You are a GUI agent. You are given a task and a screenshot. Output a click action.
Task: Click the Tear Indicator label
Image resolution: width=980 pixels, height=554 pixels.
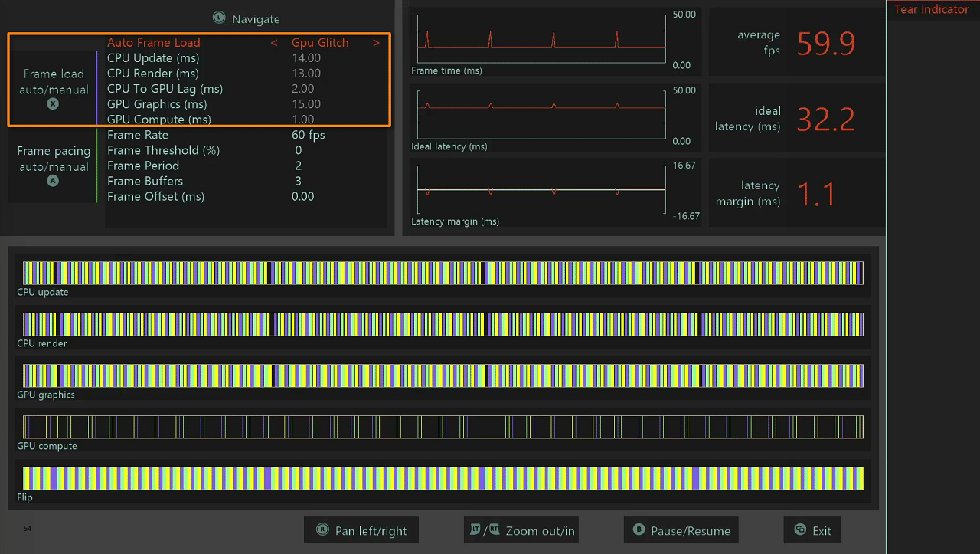pos(931,9)
